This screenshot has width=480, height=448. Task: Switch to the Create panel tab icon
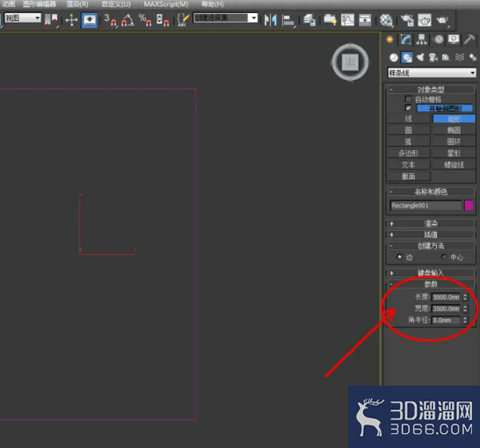point(389,40)
